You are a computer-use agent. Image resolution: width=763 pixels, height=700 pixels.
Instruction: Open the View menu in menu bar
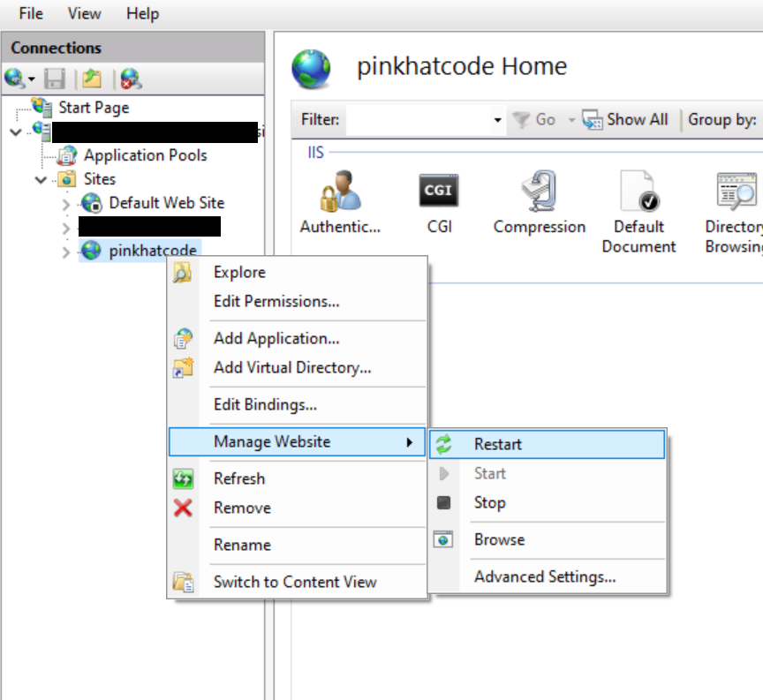pos(84,13)
